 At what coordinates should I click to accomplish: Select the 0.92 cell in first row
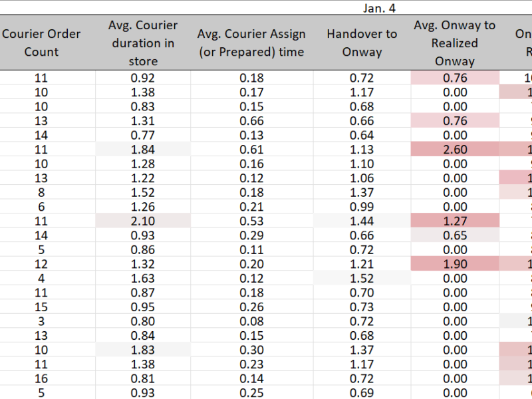143,78
